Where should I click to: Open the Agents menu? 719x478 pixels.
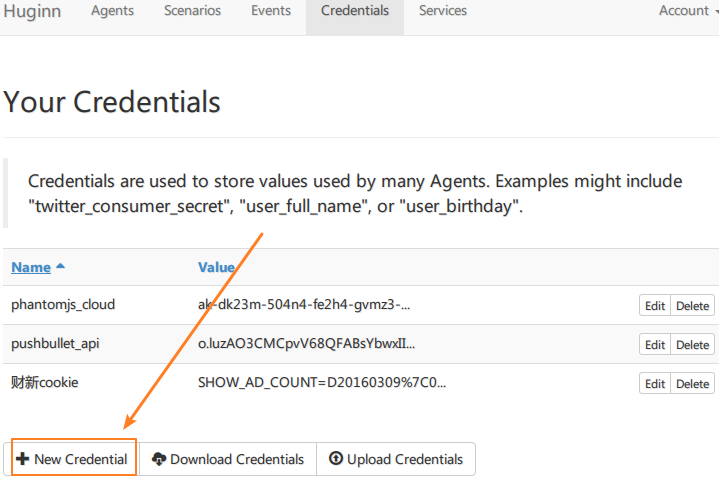coord(112,11)
